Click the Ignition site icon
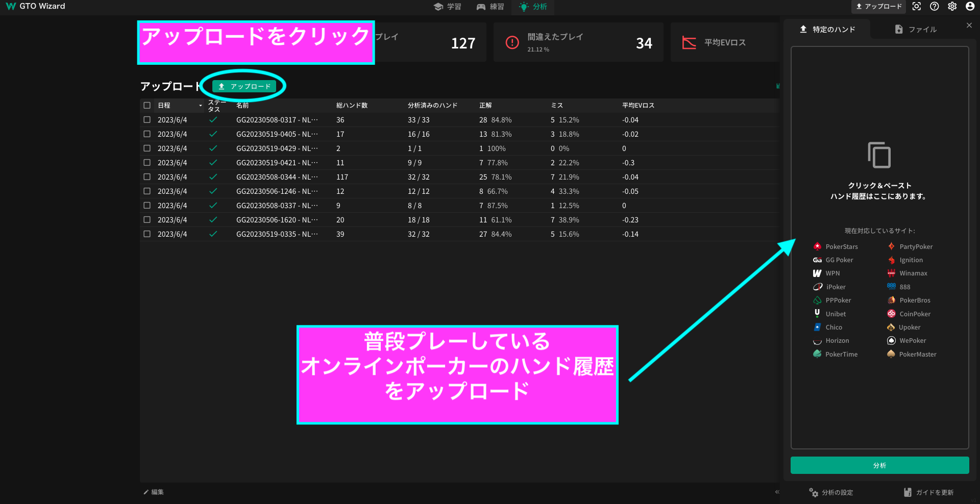 point(891,260)
